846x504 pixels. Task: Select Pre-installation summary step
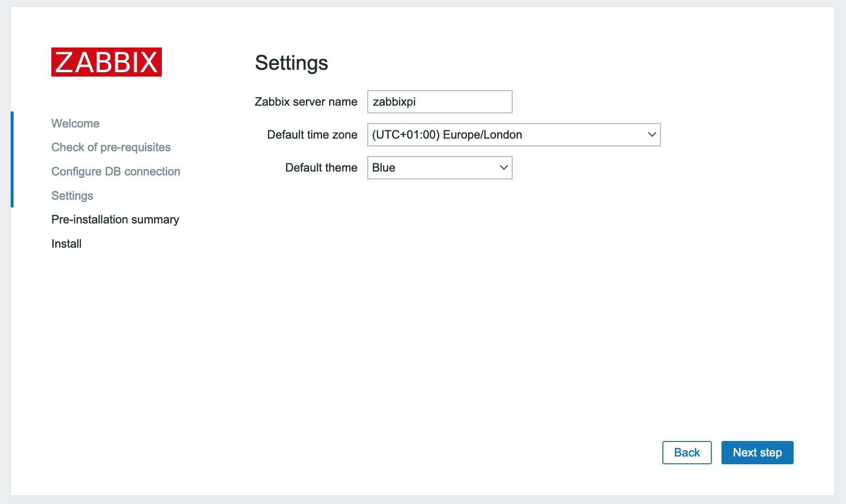tap(115, 220)
